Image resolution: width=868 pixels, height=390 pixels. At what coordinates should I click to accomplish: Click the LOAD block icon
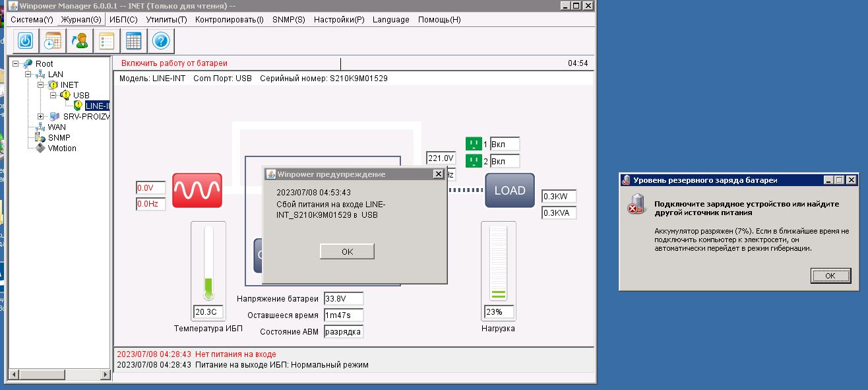(x=510, y=191)
